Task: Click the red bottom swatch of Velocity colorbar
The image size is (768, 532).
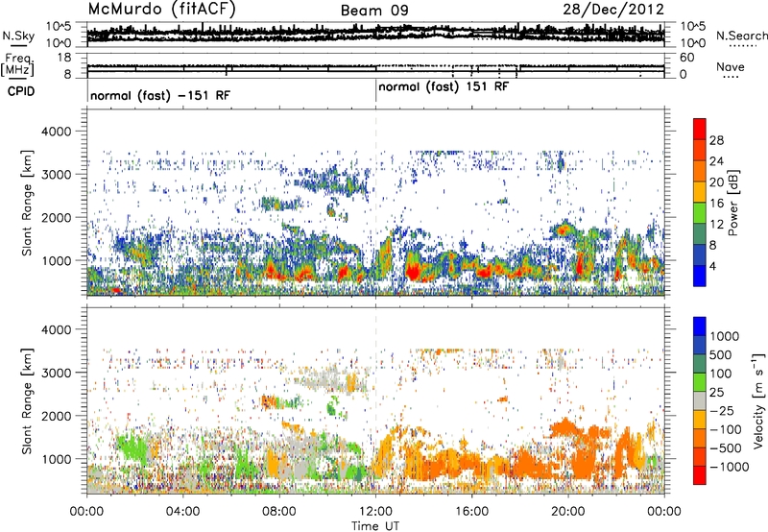Action: [700, 475]
